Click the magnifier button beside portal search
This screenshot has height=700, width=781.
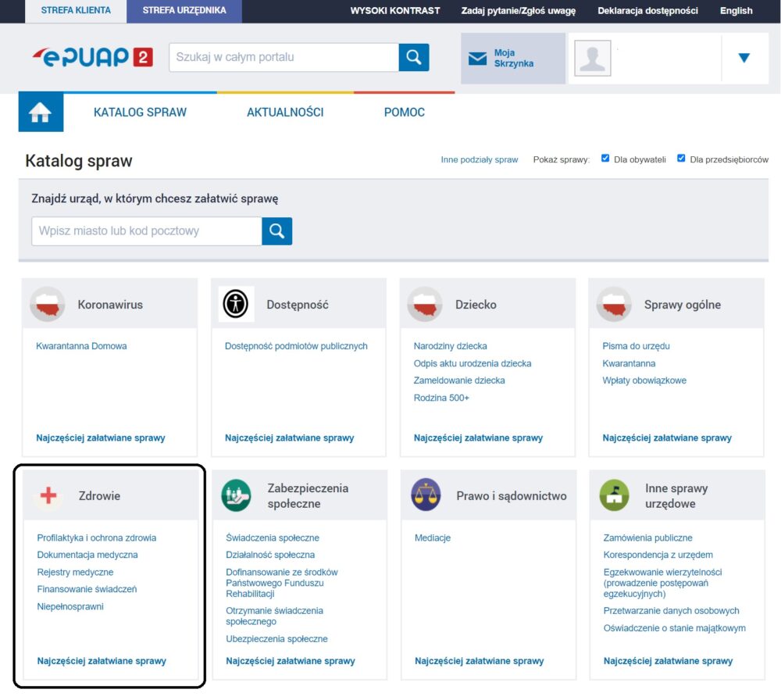414,57
